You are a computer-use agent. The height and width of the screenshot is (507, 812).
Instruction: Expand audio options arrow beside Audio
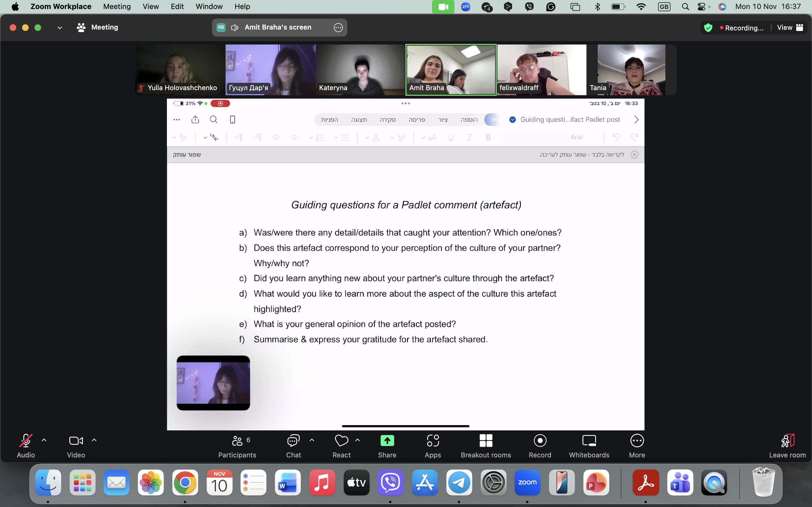coord(44,440)
